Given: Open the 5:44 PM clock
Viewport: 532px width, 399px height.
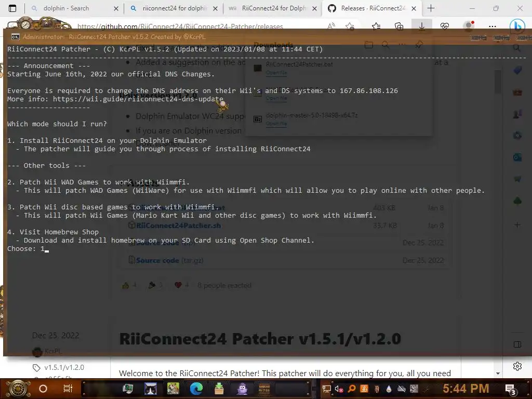Looking at the screenshot, I should [465, 389].
